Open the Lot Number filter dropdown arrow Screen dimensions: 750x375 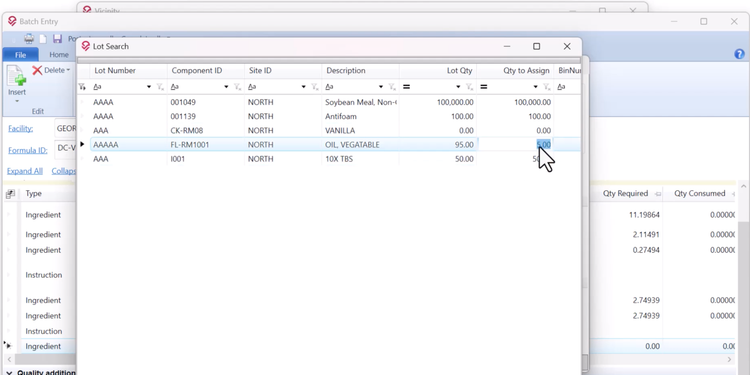[149, 87]
